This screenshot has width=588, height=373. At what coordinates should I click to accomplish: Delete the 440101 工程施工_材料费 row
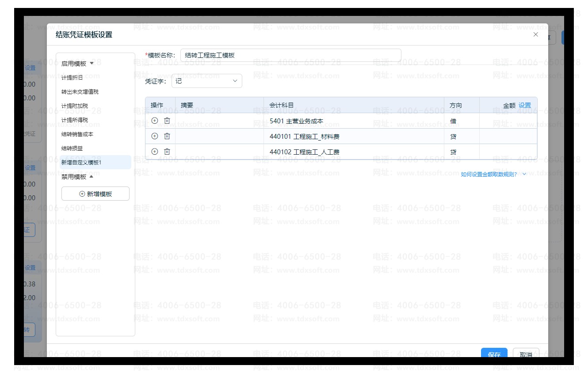tap(167, 136)
